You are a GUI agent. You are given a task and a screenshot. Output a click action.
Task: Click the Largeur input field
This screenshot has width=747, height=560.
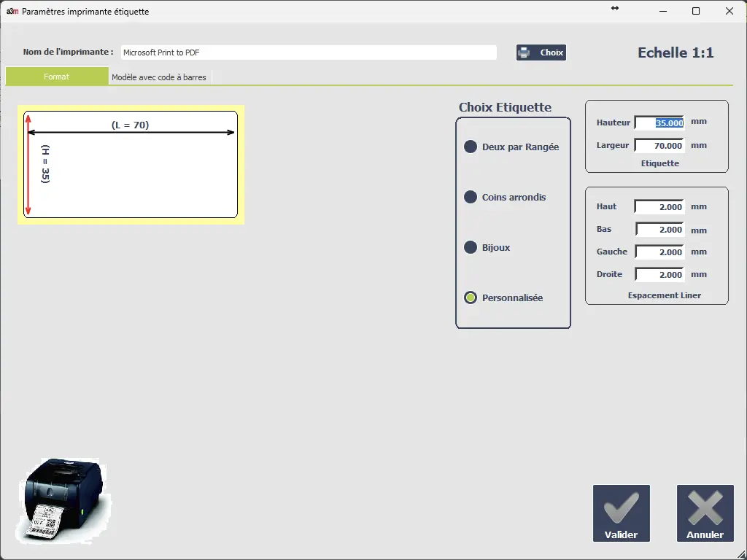(659, 146)
